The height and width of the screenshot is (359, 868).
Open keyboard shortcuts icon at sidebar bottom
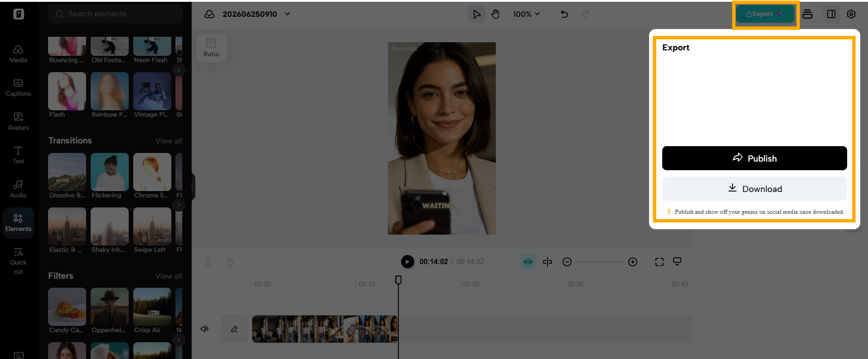click(19, 355)
